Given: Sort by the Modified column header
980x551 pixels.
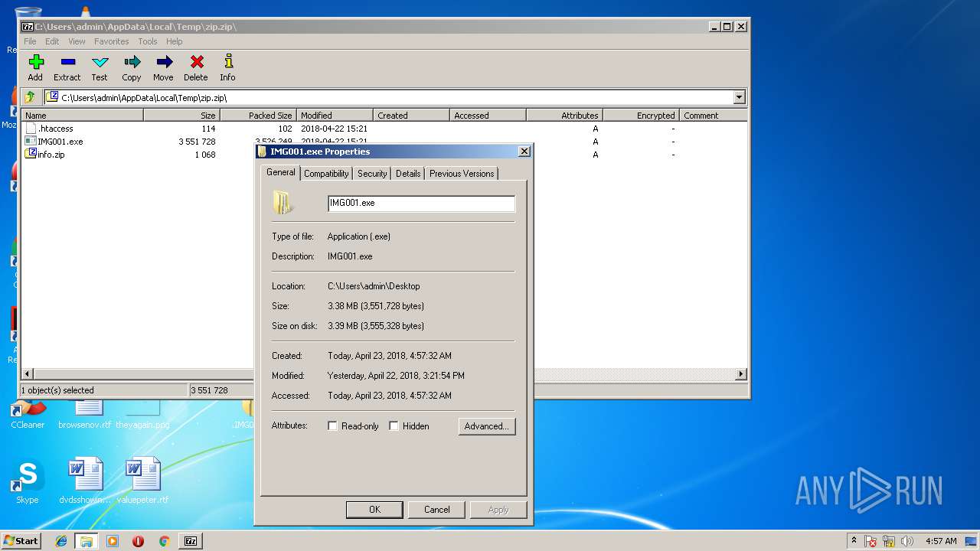Looking at the screenshot, I should click(x=335, y=116).
